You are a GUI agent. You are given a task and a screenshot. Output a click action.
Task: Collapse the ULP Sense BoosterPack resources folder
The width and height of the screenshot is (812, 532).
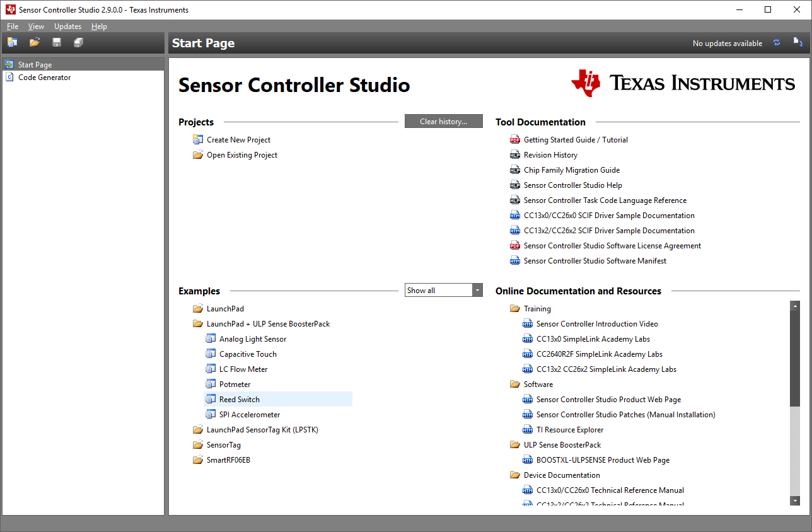click(562, 445)
